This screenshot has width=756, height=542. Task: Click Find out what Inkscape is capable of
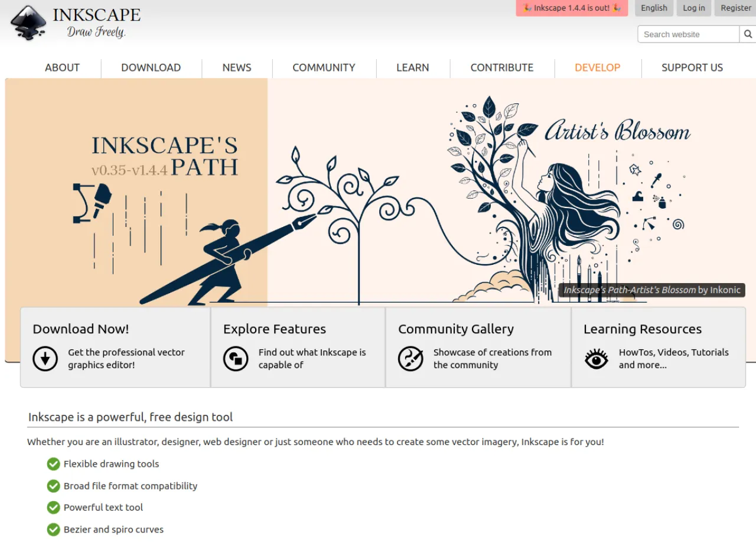coord(312,359)
